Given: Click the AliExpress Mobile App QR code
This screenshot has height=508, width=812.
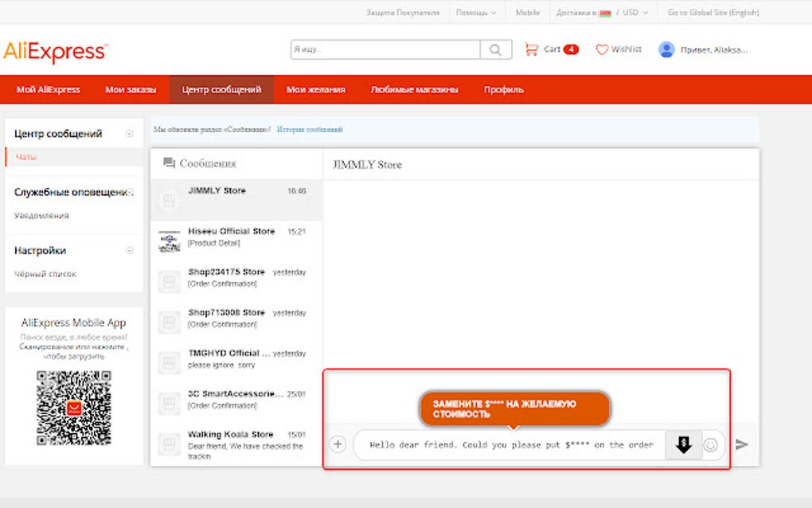Looking at the screenshot, I should point(73,408).
